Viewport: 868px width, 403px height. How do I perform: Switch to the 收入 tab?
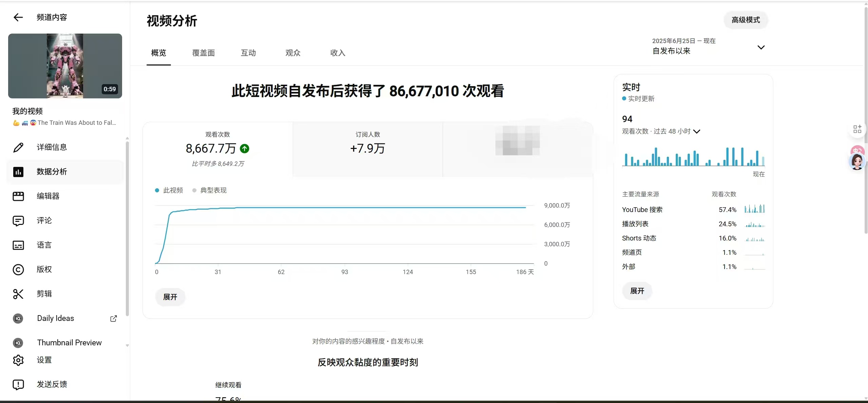337,53
